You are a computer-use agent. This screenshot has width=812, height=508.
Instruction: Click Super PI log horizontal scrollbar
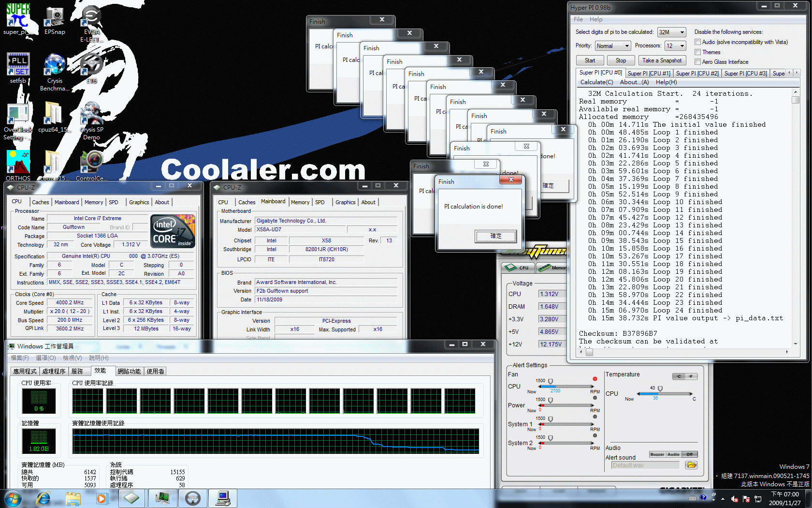click(684, 352)
